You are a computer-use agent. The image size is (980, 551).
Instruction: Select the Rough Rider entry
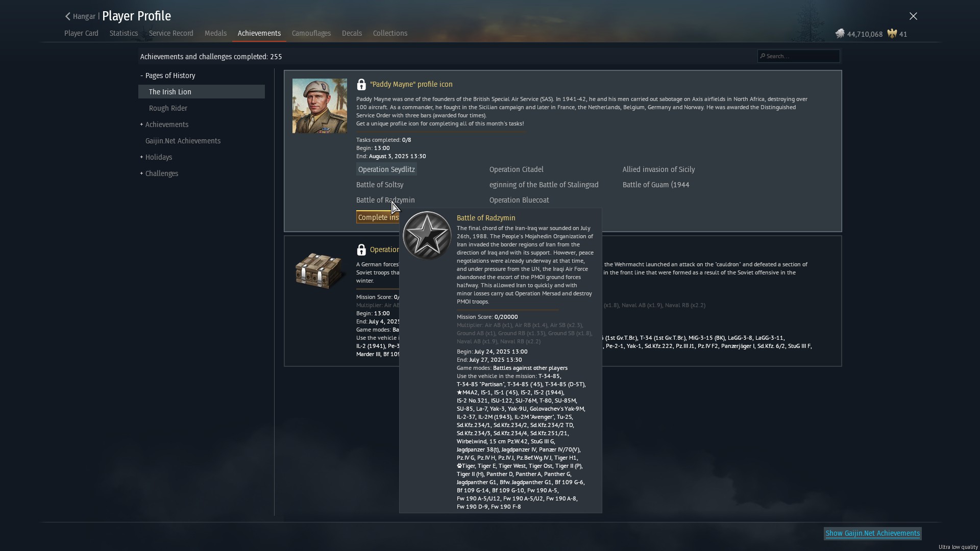point(168,108)
